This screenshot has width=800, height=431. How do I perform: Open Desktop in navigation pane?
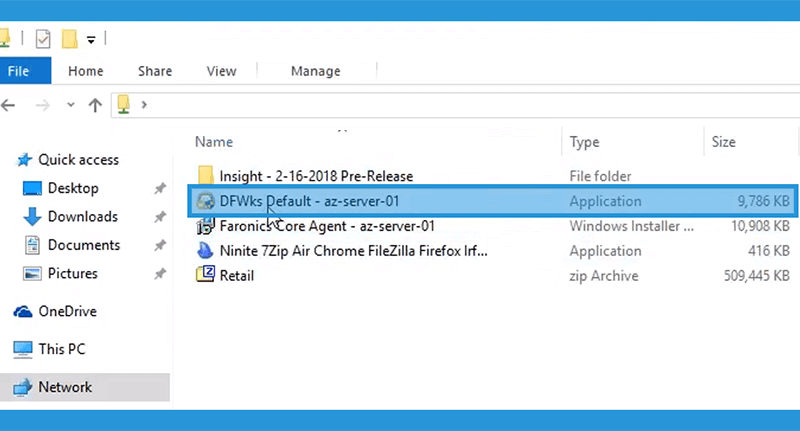point(73,188)
